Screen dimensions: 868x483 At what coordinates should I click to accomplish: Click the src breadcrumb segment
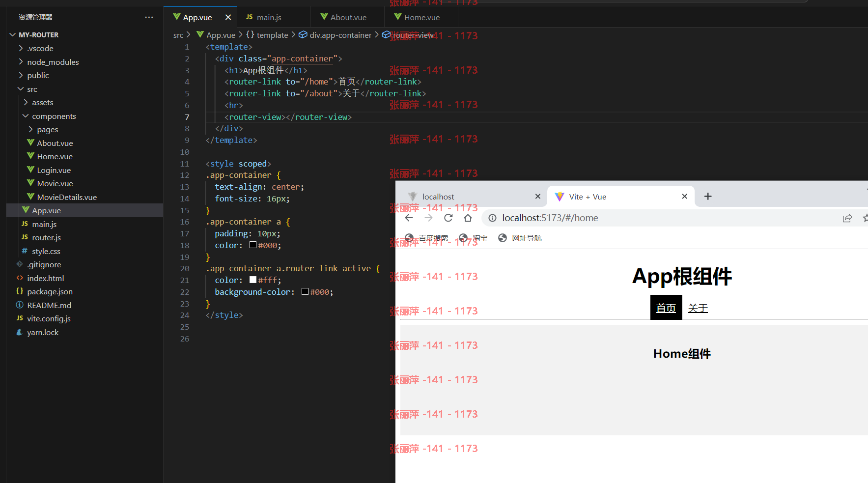178,35
